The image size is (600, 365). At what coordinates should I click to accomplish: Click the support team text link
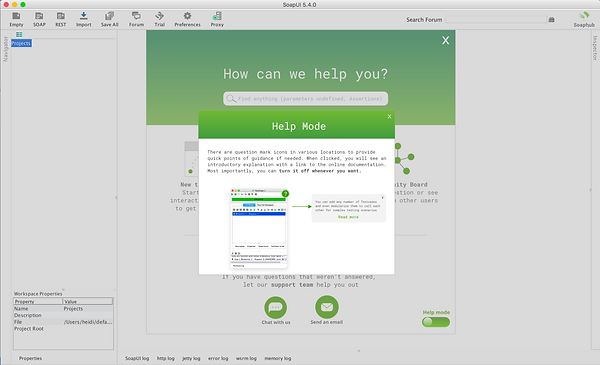[x=293, y=285]
